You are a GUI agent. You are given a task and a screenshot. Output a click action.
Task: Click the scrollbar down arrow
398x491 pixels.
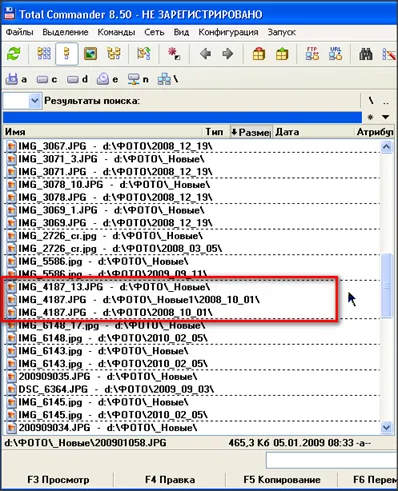(386, 427)
